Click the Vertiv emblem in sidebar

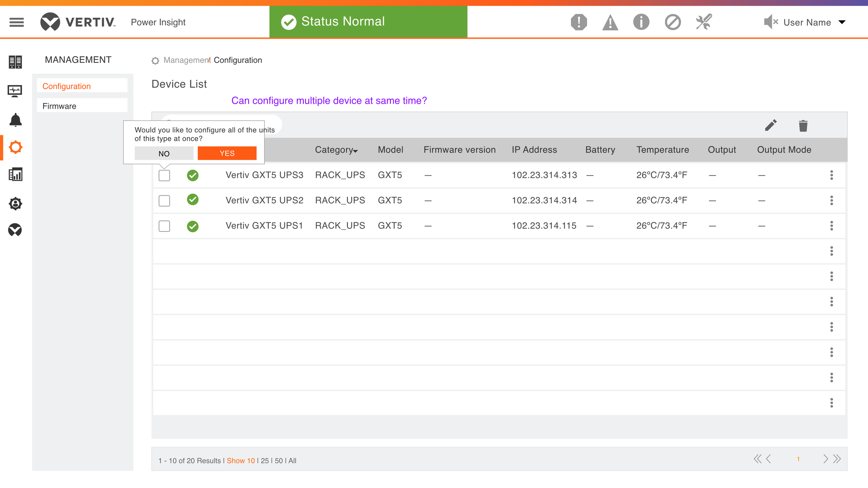pyautogui.click(x=15, y=230)
